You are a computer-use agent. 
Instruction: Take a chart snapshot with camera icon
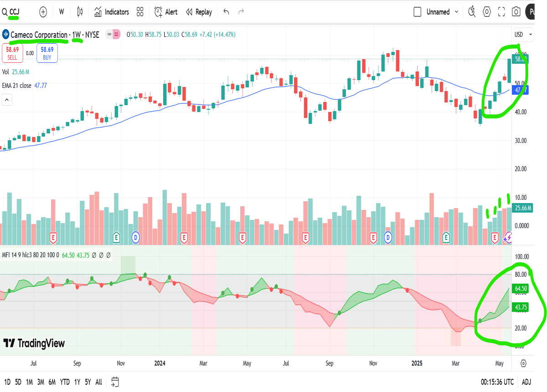pyautogui.click(x=516, y=12)
